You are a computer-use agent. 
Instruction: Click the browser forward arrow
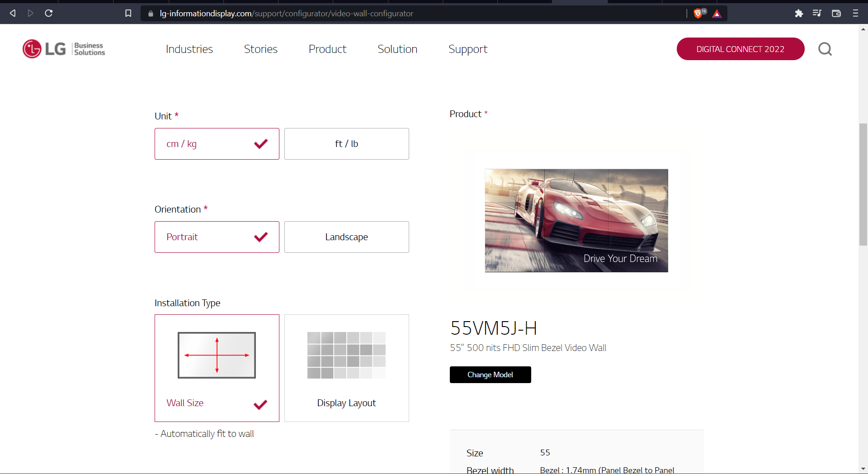pyautogui.click(x=30, y=13)
